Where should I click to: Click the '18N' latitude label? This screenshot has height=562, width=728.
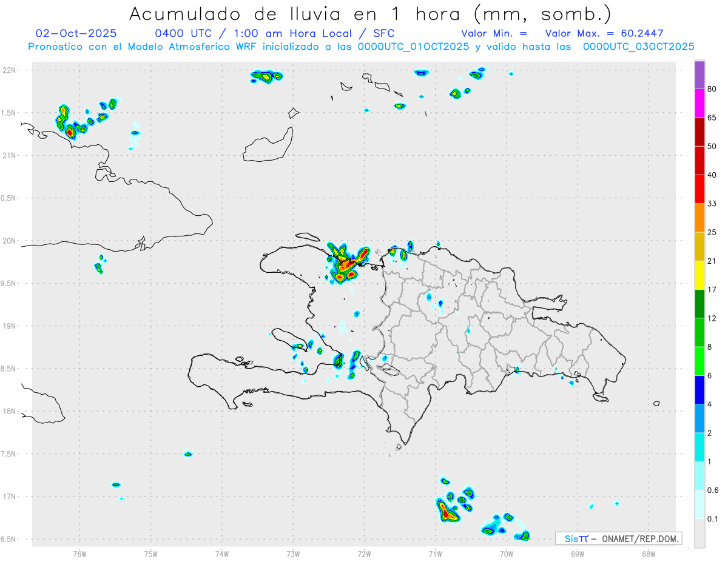10,412
